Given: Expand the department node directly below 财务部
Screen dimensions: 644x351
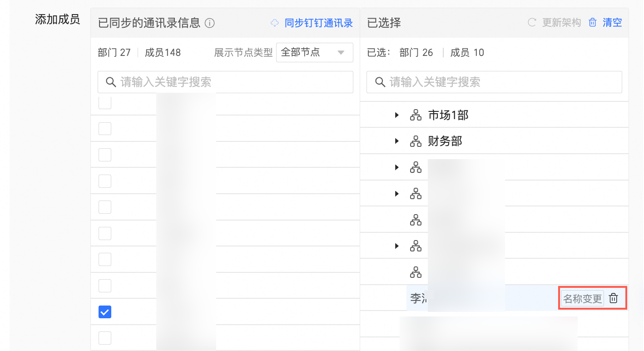Looking at the screenshot, I should click(397, 168).
